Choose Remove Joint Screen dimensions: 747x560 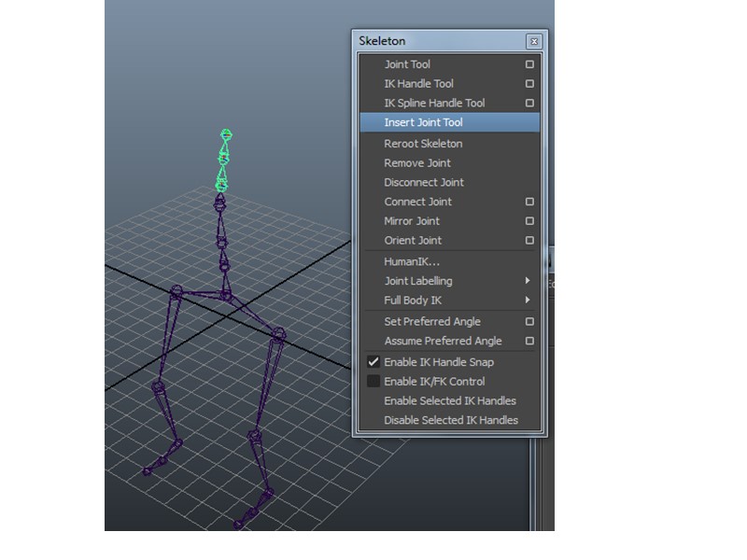(417, 162)
